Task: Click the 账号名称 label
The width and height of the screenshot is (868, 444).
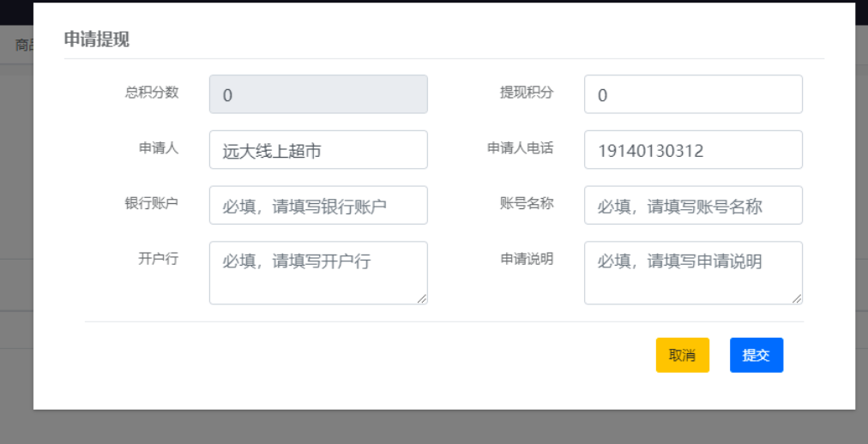Action: [527, 204]
